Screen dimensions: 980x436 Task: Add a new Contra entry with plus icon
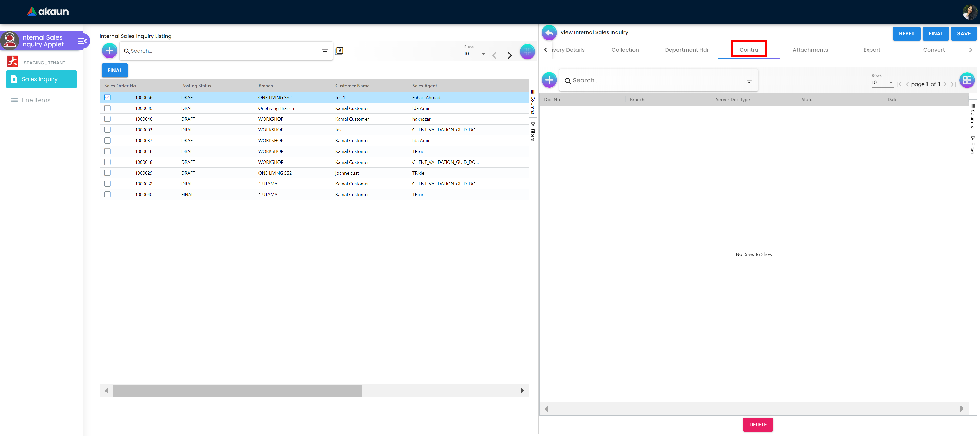pyautogui.click(x=549, y=80)
